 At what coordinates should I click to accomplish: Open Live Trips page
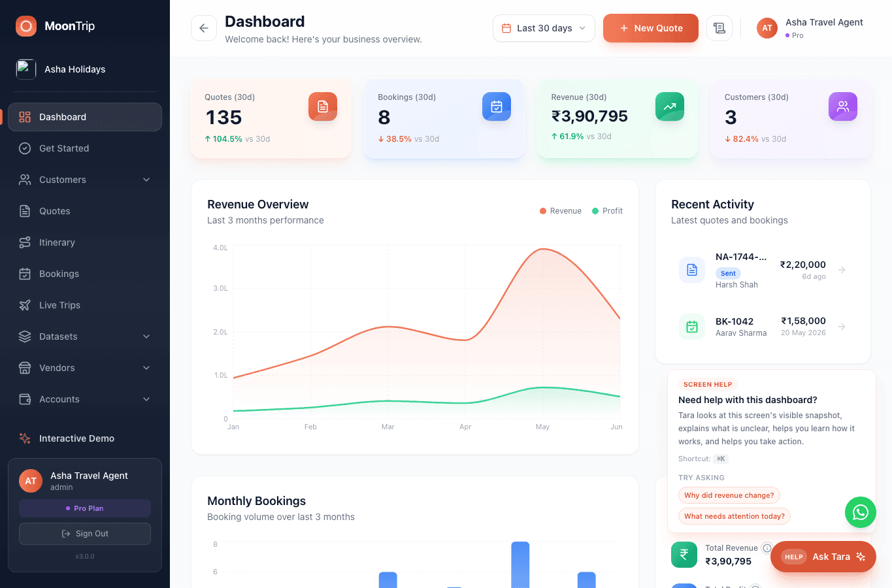coord(85,305)
